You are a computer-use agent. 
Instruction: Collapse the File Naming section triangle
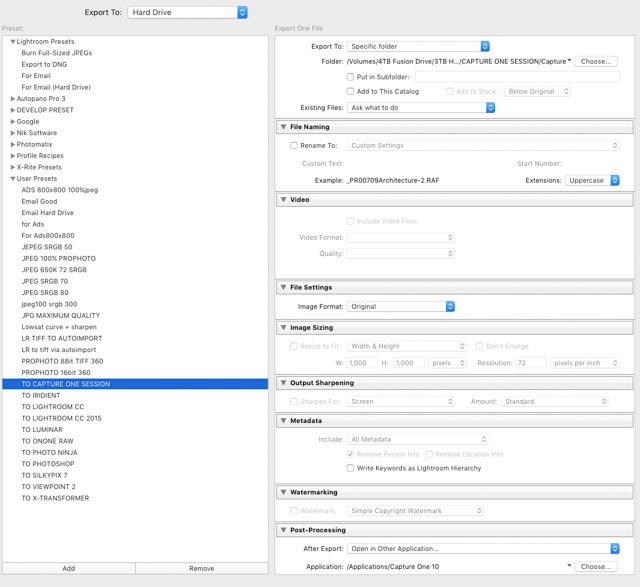[x=283, y=127]
